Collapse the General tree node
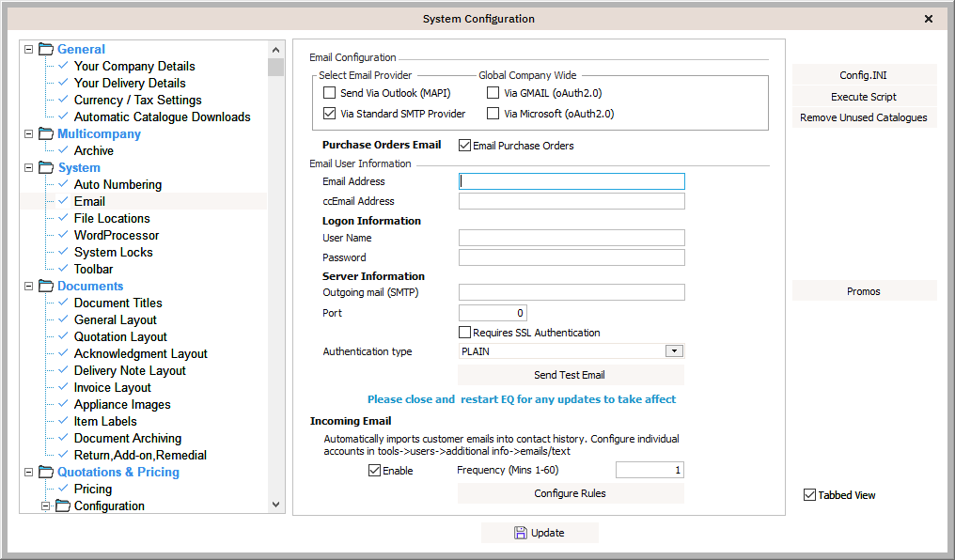Screen dimensions: 955x560 click(28, 49)
